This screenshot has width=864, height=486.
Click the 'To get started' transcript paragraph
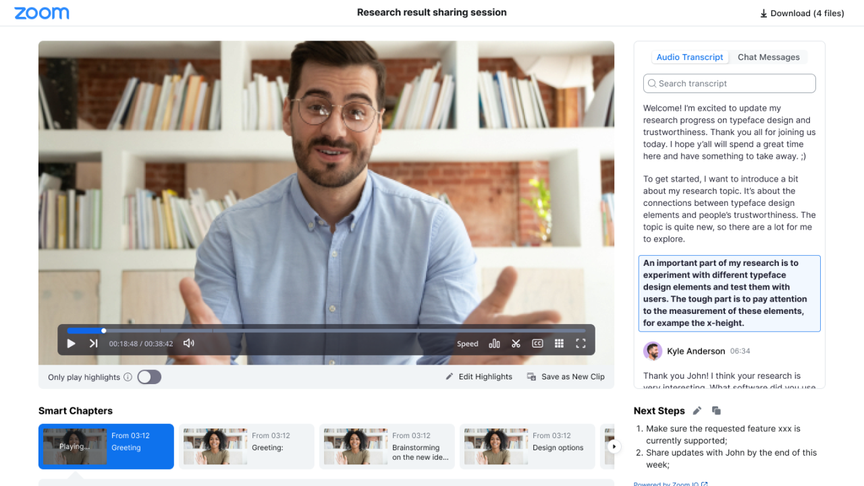pos(729,209)
